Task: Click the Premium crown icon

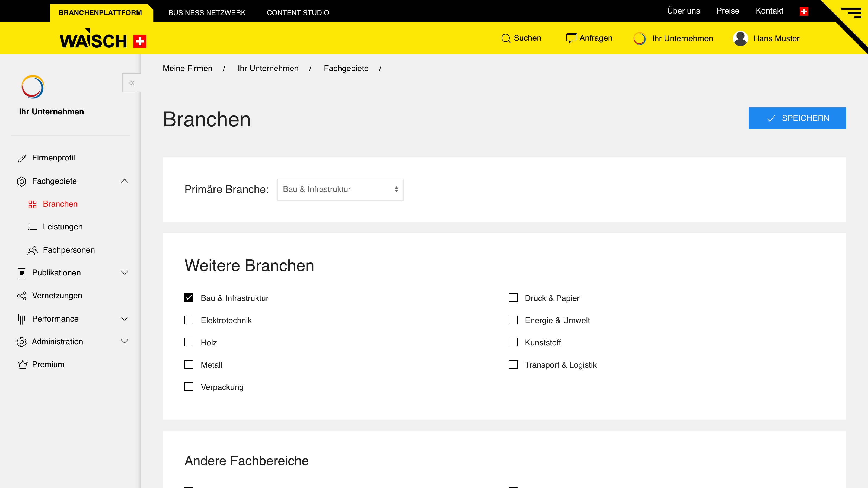Action: pos(23,364)
